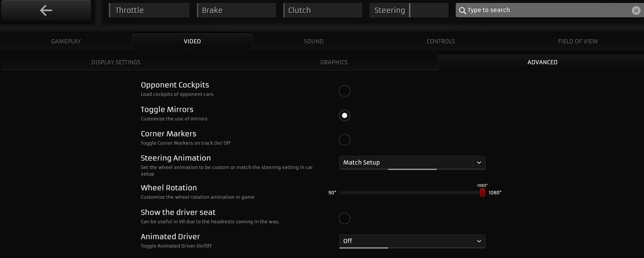The width and height of the screenshot is (644, 258).
Task: Switch to the Sound tab
Action: 313,41
